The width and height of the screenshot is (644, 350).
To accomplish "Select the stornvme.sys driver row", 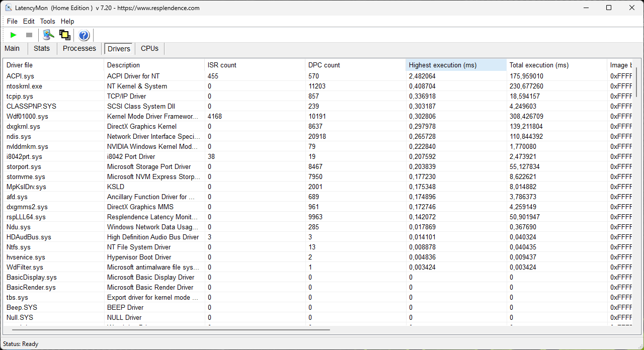I will point(318,177).
